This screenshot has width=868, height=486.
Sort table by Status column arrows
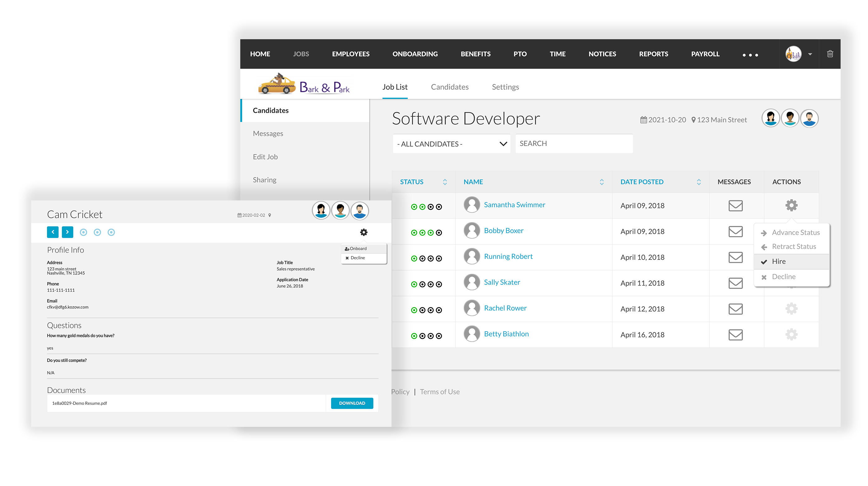tap(445, 182)
